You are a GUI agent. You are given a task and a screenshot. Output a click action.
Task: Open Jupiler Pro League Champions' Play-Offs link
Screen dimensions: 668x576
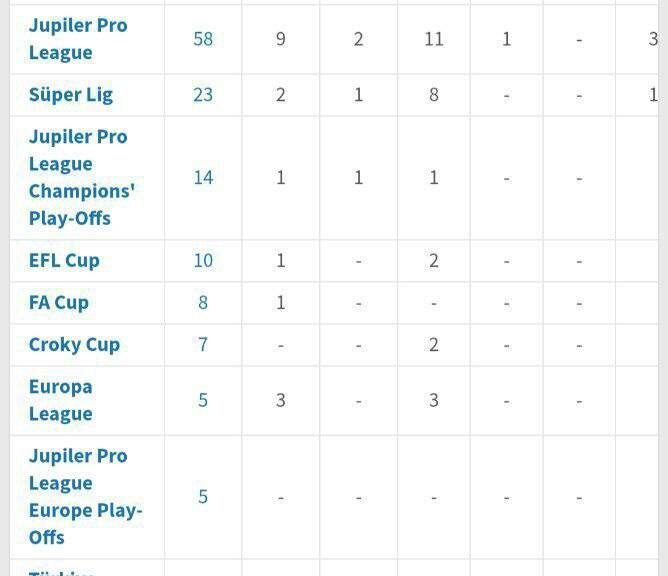(x=82, y=178)
